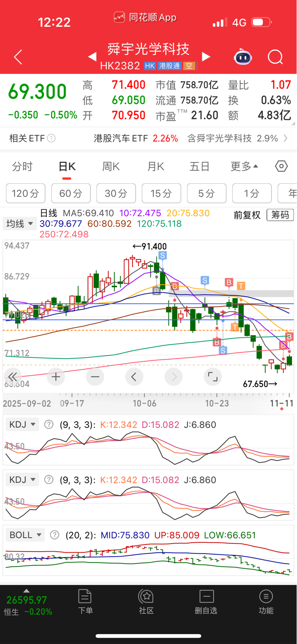The height and width of the screenshot is (644, 297).
Task: Open the 功能 functions menu
Action: (266, 602)
